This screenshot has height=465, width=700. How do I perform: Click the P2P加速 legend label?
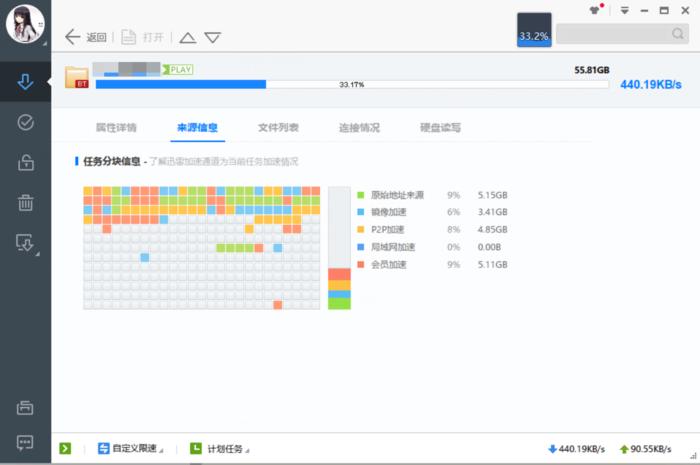[x=388, y=229]
